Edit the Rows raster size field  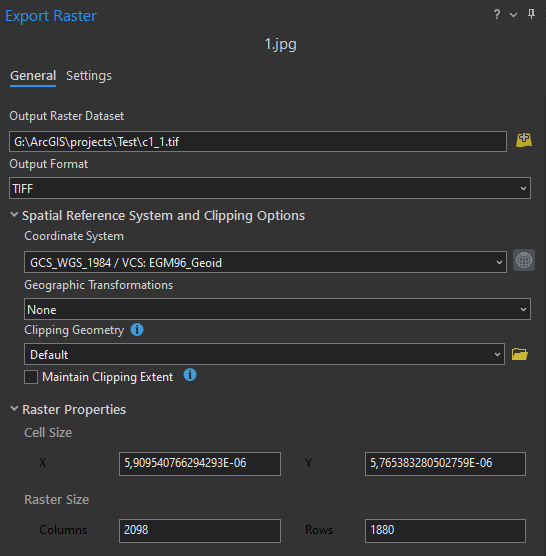(445, 531)
